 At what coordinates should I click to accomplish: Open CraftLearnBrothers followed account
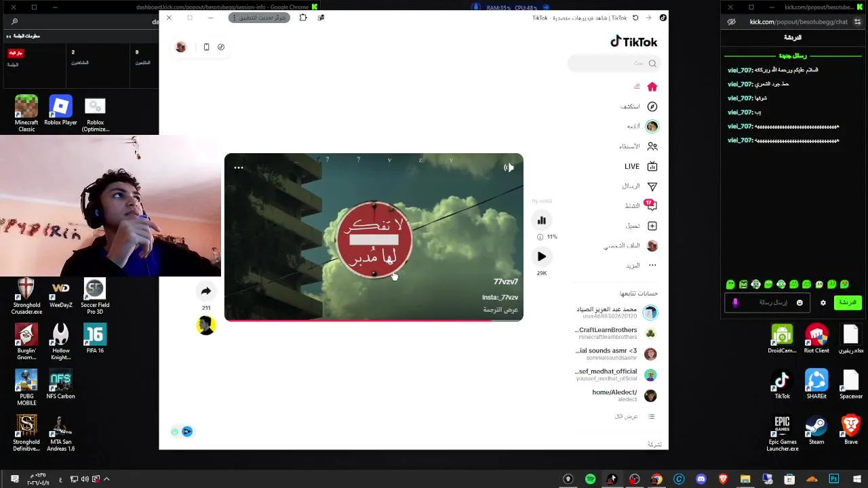616,333
